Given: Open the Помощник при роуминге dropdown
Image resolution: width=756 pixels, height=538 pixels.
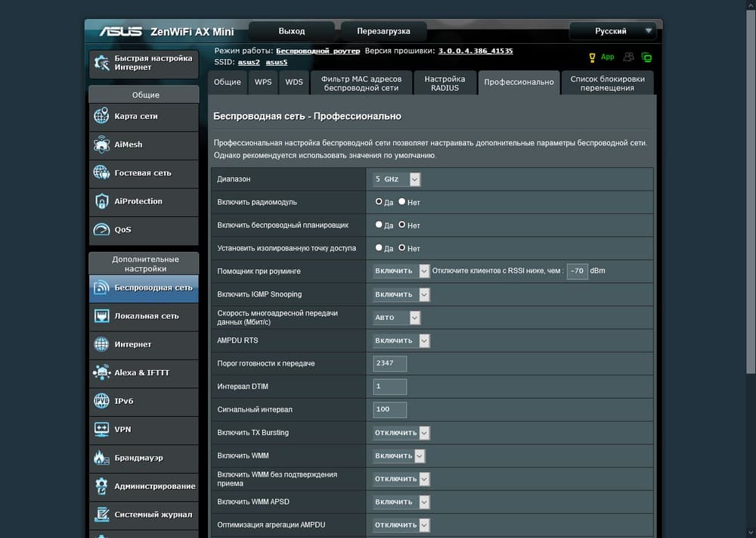Looking at the screenshot, I should (401, 271).
